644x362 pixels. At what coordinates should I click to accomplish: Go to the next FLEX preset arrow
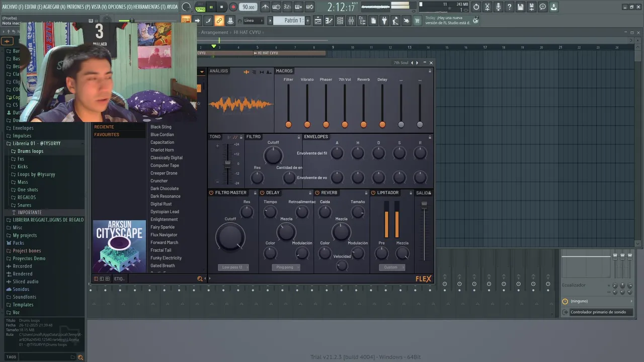(x=417, y=63)
